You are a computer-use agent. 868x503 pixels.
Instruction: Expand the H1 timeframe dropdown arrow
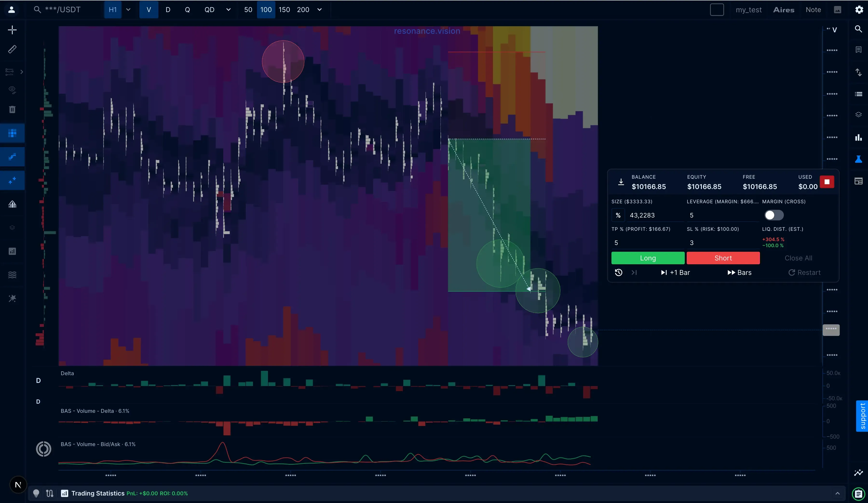(x=128, y=10)
